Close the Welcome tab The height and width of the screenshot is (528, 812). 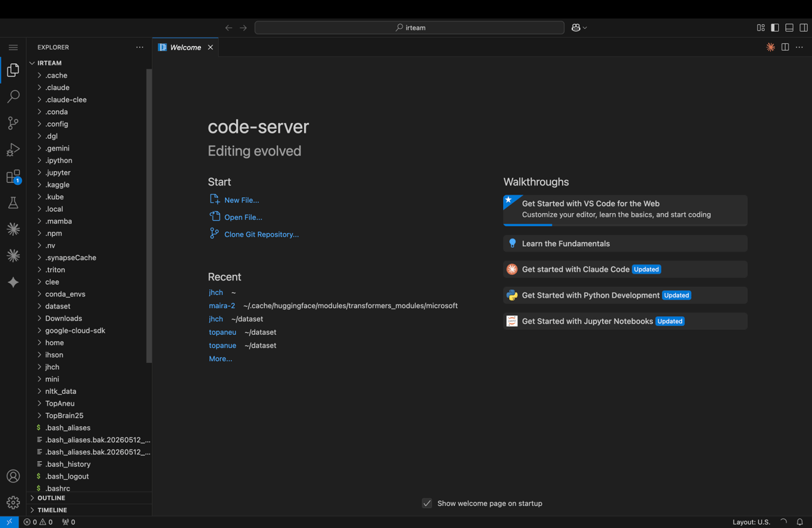[211, 47]
